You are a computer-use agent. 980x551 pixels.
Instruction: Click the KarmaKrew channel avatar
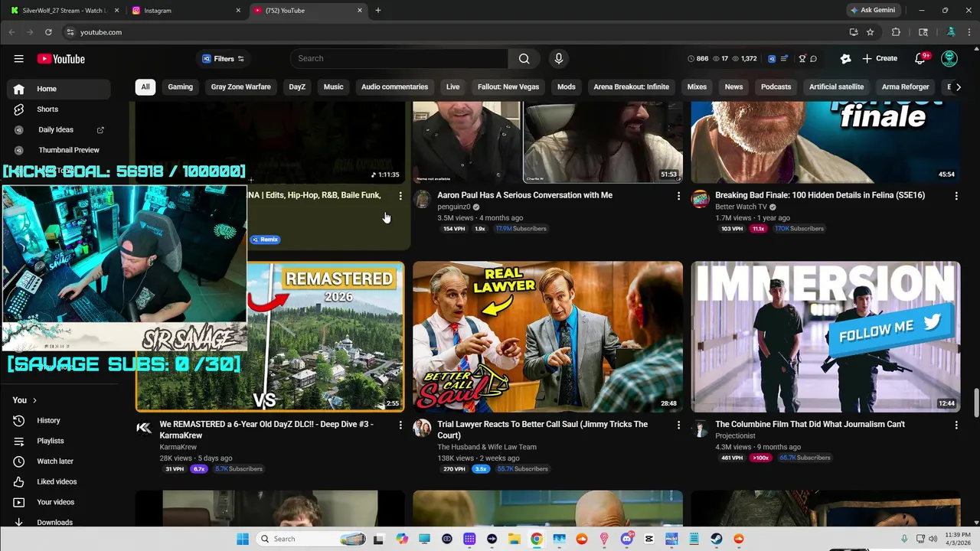[144, 429]
